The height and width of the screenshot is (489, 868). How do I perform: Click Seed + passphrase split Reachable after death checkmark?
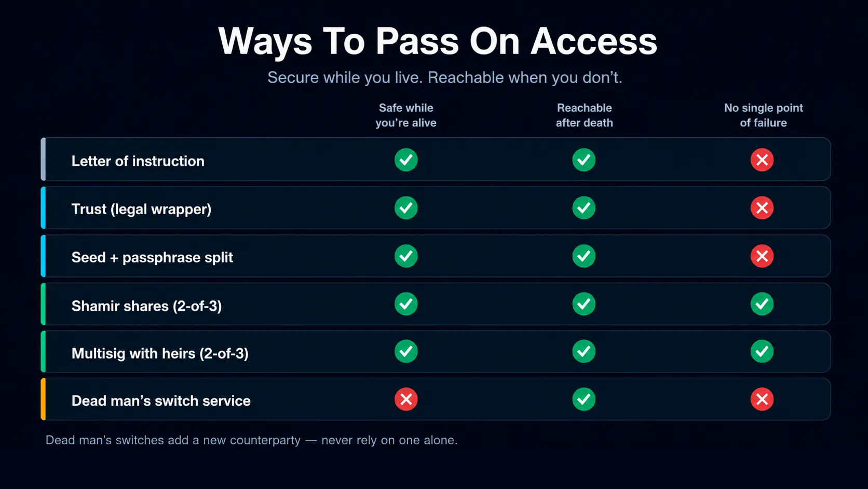coord(584,256)
